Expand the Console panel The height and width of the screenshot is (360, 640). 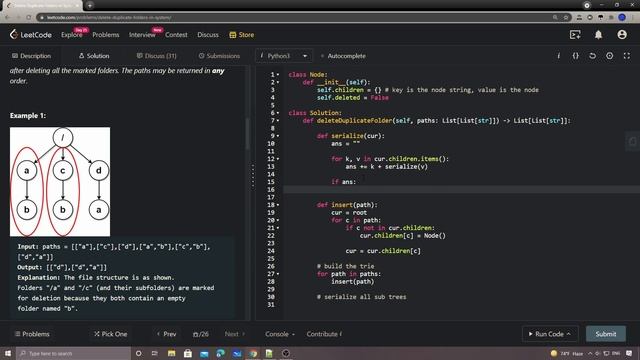click(280, 334)
